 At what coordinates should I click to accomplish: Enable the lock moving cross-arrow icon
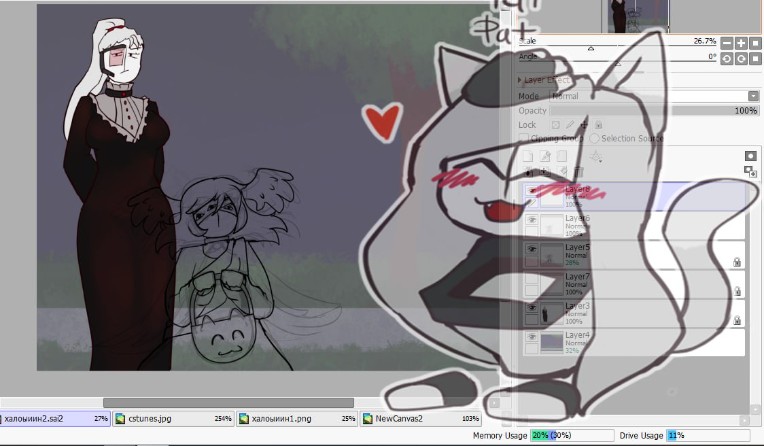coord(584,125)
